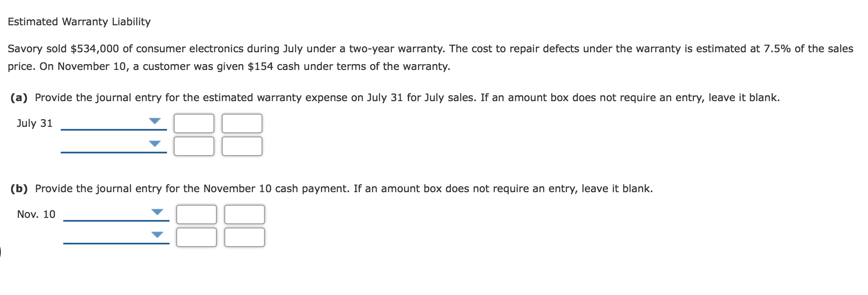This screenshot has height=295, width=868.
Task: Open the July 31 first account dropdown
Action: point(155,121)
